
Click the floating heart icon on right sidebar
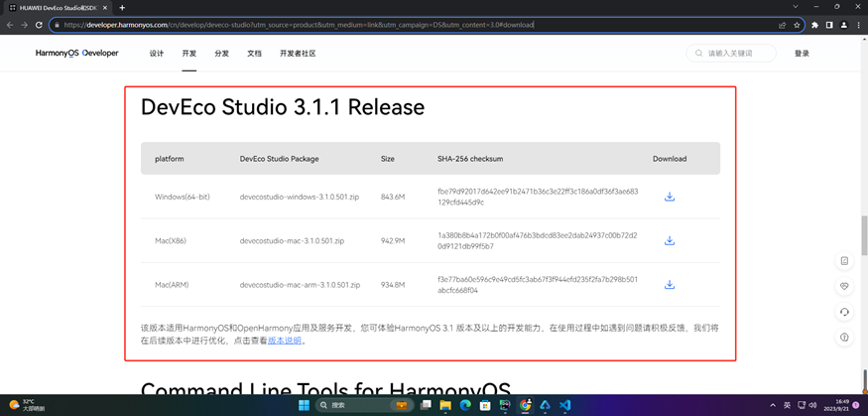point(844,286)
